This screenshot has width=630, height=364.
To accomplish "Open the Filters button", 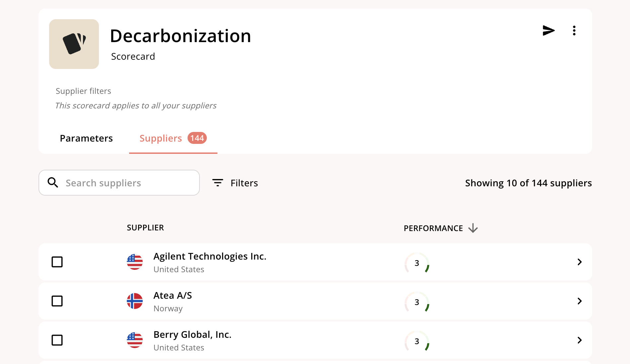I will 235,183.
